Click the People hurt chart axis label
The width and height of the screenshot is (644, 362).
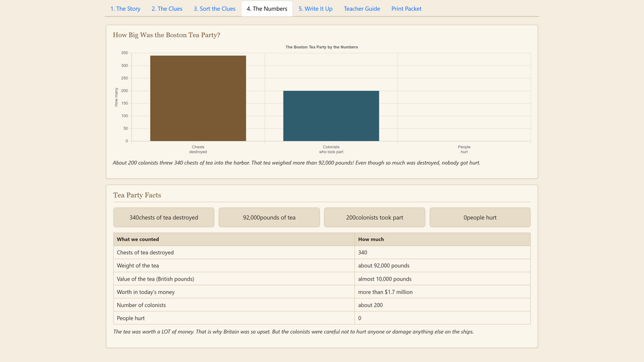point(464,149)
